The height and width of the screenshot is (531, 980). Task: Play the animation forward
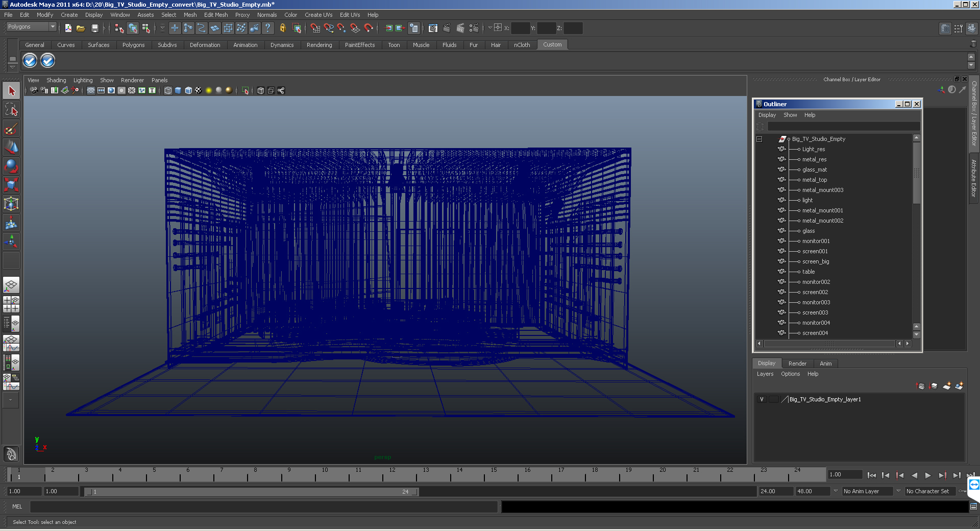928,475
